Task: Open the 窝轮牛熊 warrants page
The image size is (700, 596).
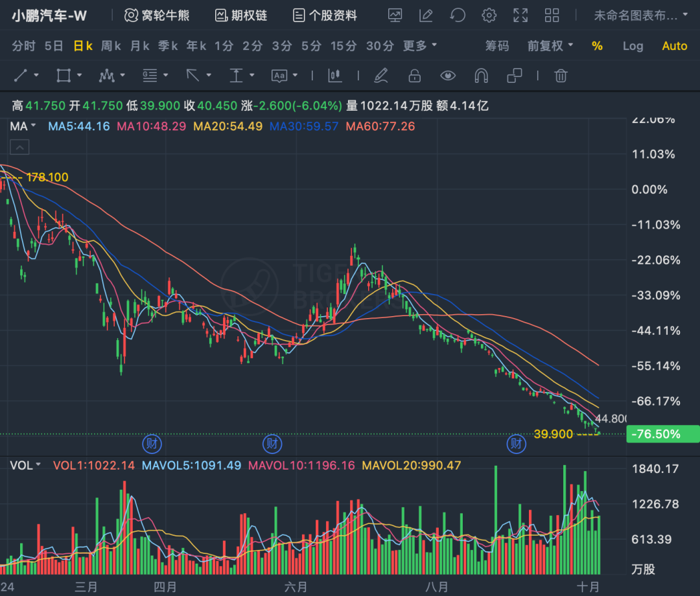Action: [x=157, y=16]
